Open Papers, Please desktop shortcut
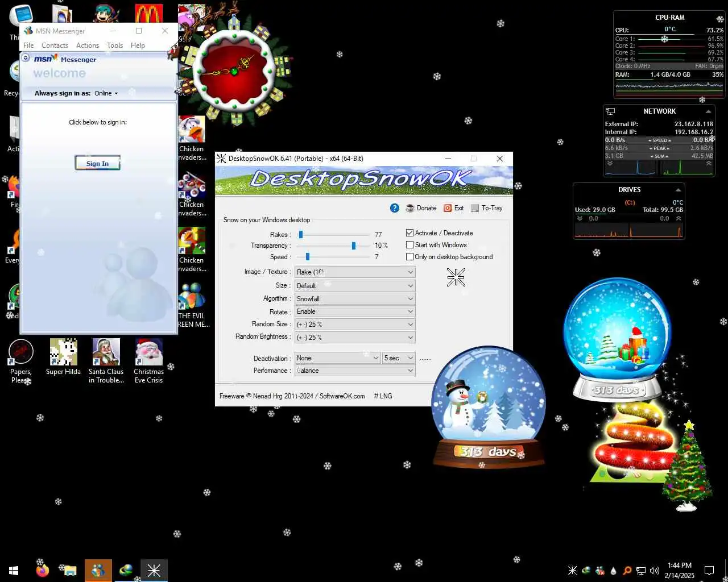 coord(21,361)
